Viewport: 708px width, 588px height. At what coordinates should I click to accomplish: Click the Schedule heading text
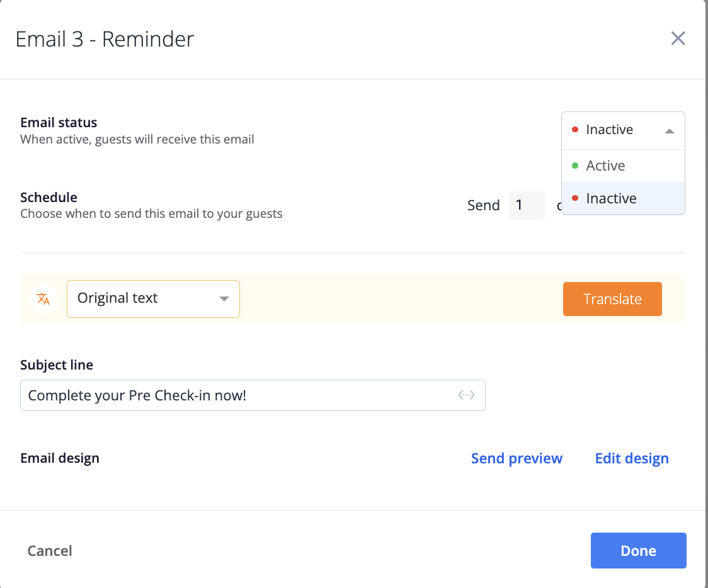point(49,197)
